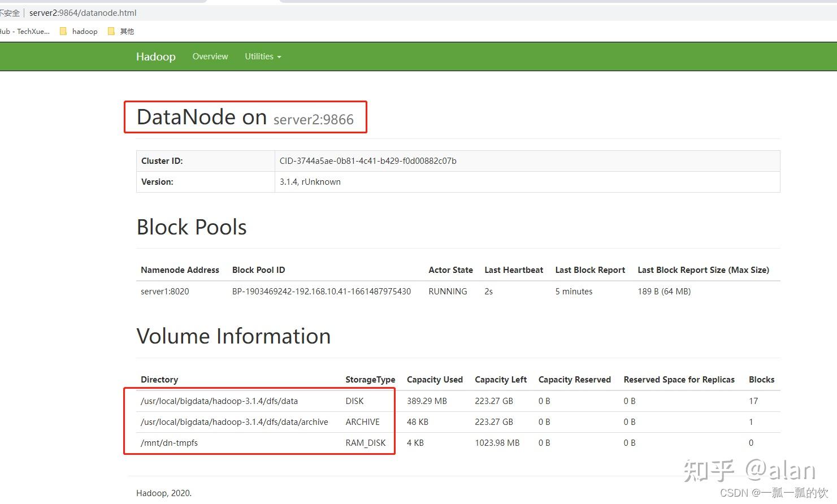
Task: Click the Blocks column header
Action: (x=761, y=380)
